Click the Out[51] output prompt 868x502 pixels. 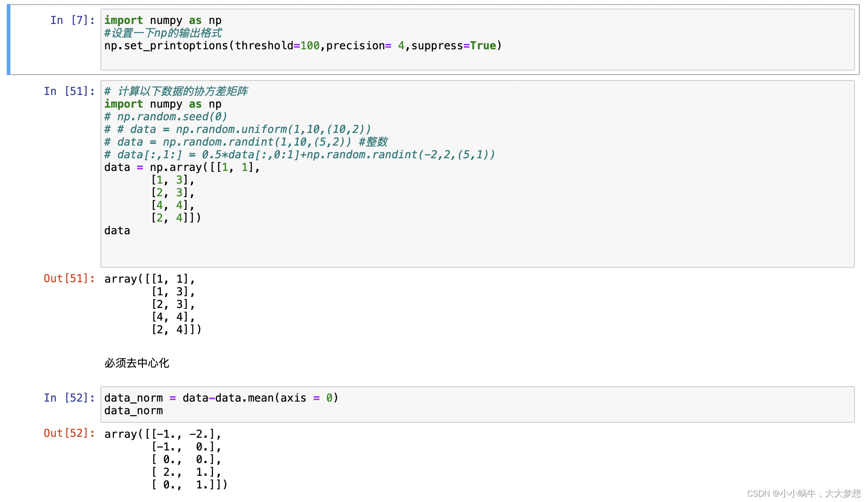point(69,279)
